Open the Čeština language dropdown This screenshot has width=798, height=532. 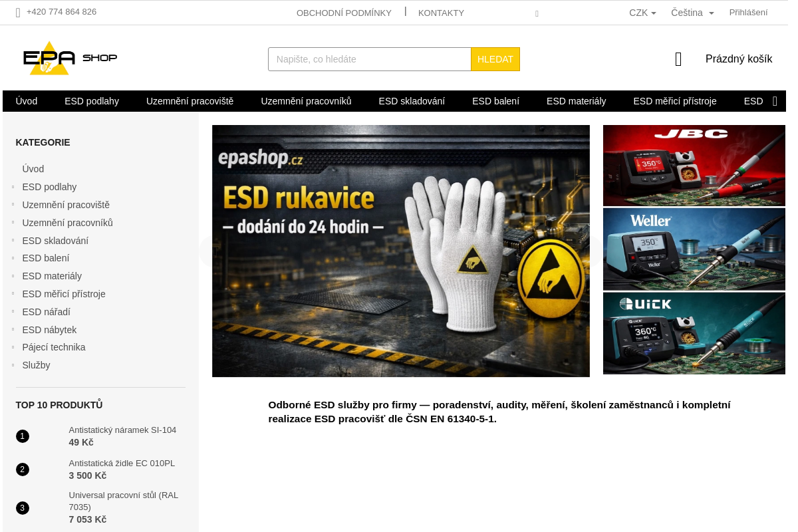[692, 13]
